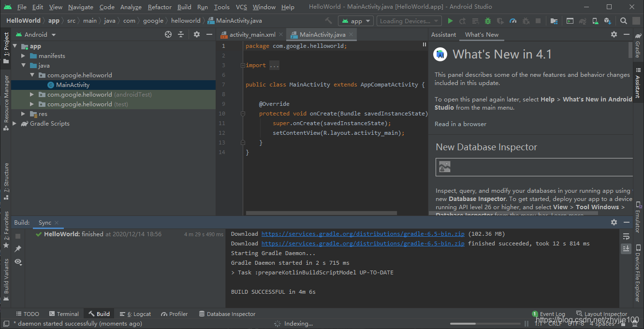Expand com.google.helloworld (androidTest) package
Image resolution: width=644 pixels, height=329 pixels.
pos(32,95)
